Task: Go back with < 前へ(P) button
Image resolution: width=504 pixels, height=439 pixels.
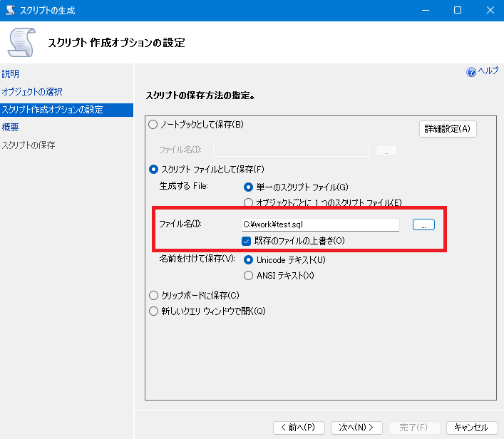Action: click(x=299, y=428)
